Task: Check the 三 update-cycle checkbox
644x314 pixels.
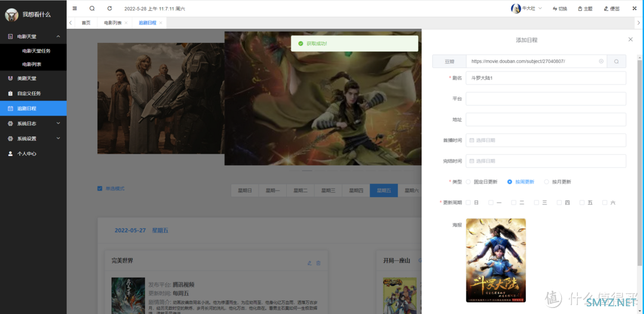Action: (537, 203)
